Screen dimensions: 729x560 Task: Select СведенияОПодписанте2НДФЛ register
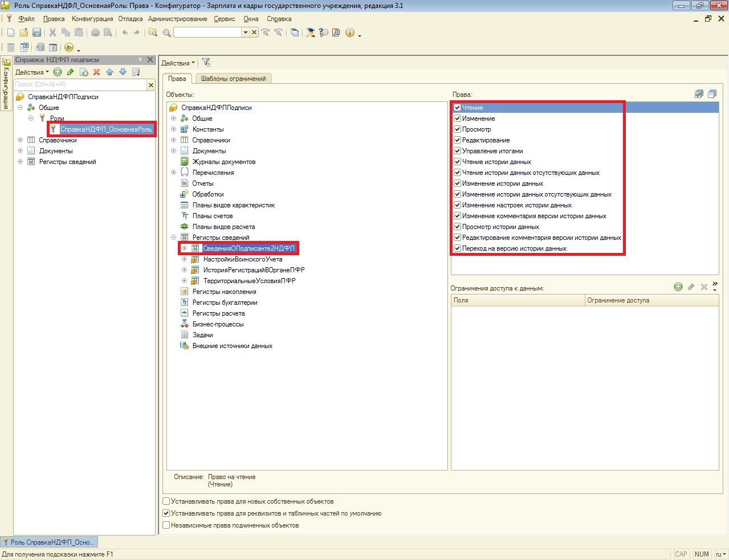(249, 248)
